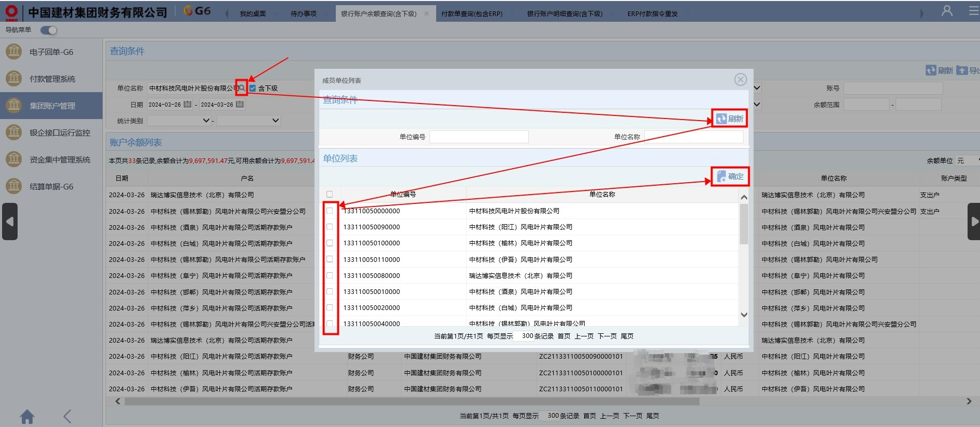Open 资金集中管理系统 sidebar icon
Screen dimensions: 980x427
(x=13, y=159)
